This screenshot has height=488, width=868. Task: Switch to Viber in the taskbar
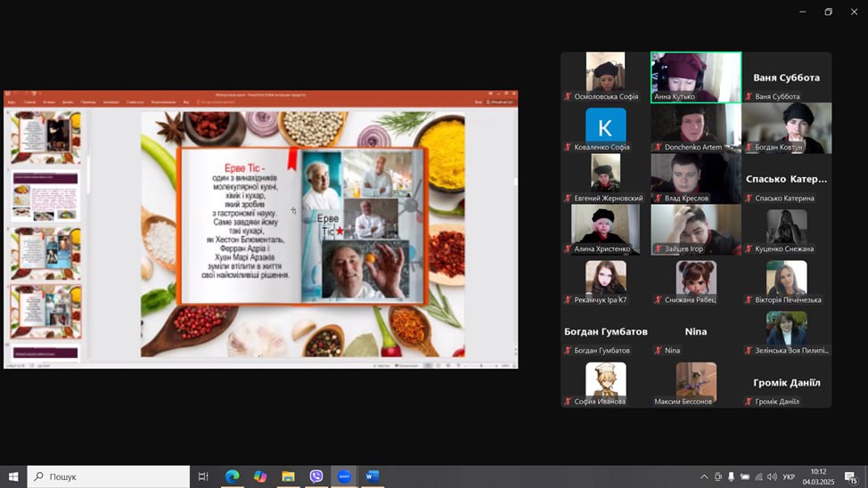click(x=316, y=476)
